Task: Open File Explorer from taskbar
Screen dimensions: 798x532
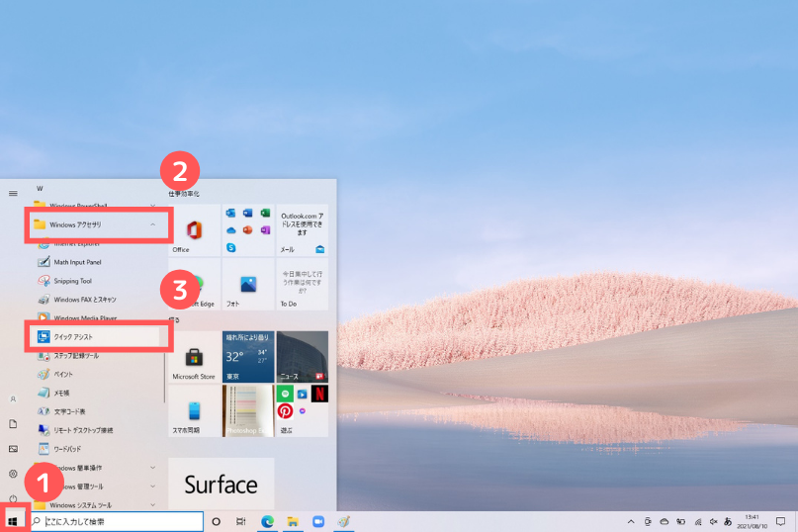Action: [293, 521]
